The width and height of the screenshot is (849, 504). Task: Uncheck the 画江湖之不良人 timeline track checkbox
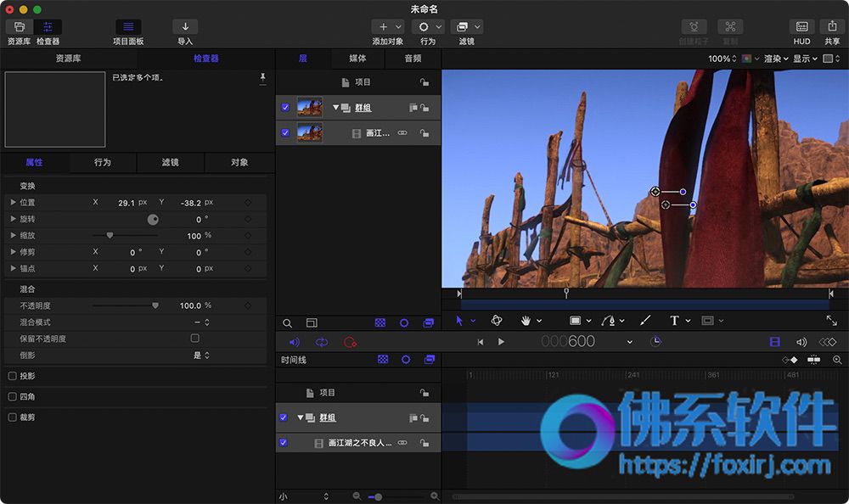(x=283, y=443)
